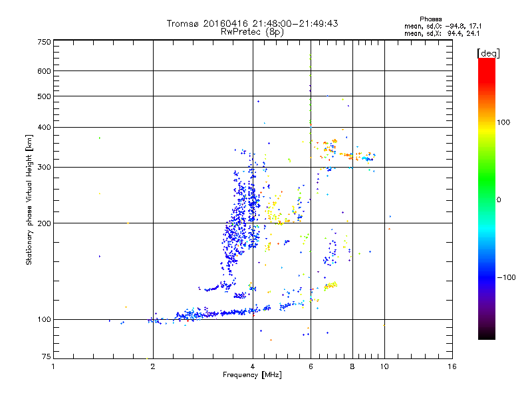Select the 'Phases' label at top right
Image resolution: width=532 pixels, height=399 pixels.
[x=430, y=19]
